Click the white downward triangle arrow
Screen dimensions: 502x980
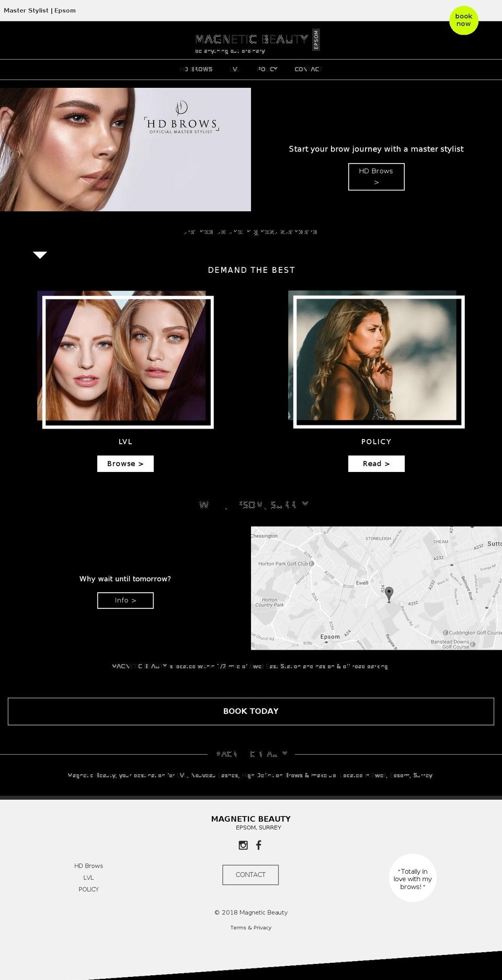40,255
